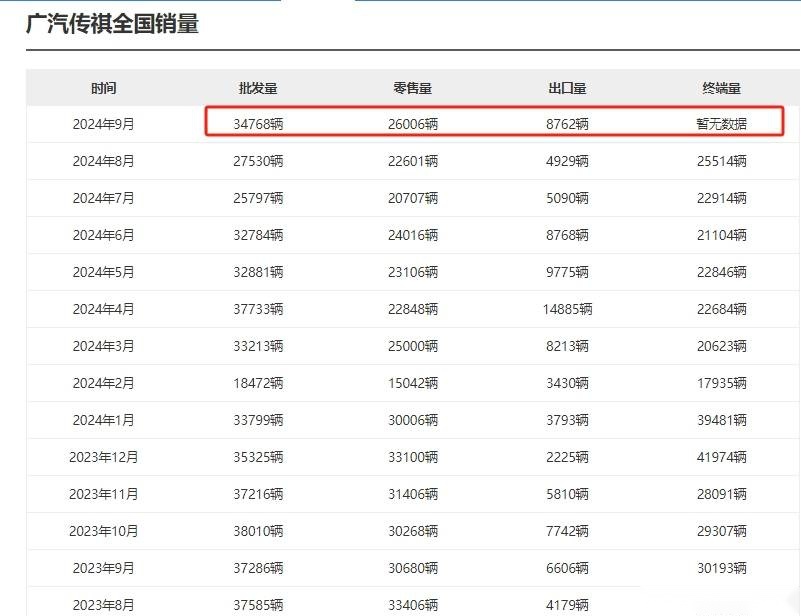The height and width of the screenshot is (616, 801).
Task: Select retail value 23106辆
Action: point(413,272)
